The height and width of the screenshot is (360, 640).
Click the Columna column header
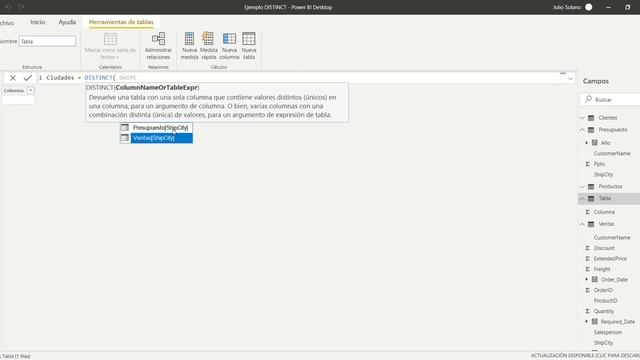tap(14, 90)
